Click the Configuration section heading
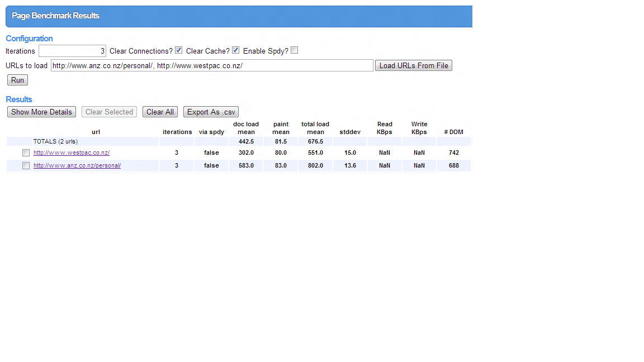The image size is (644, 362). click(x=29, y=39)
